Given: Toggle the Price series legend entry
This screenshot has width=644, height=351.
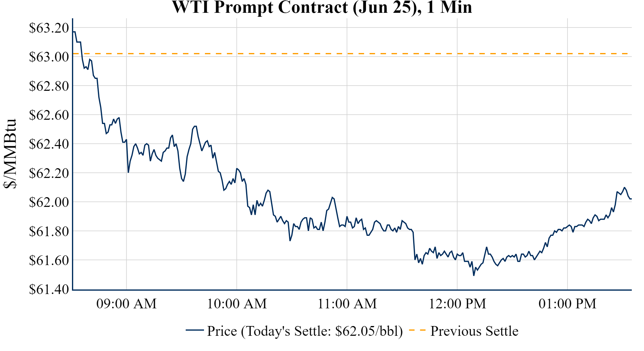Looking at the screenshot, I should pos(304,331).
